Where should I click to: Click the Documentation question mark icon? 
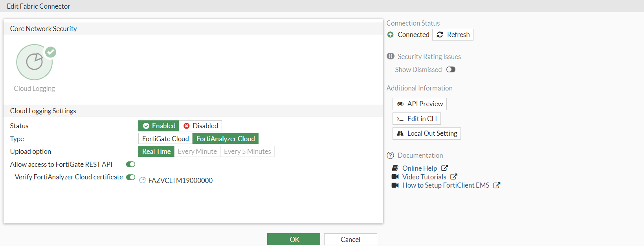point(390,155)
